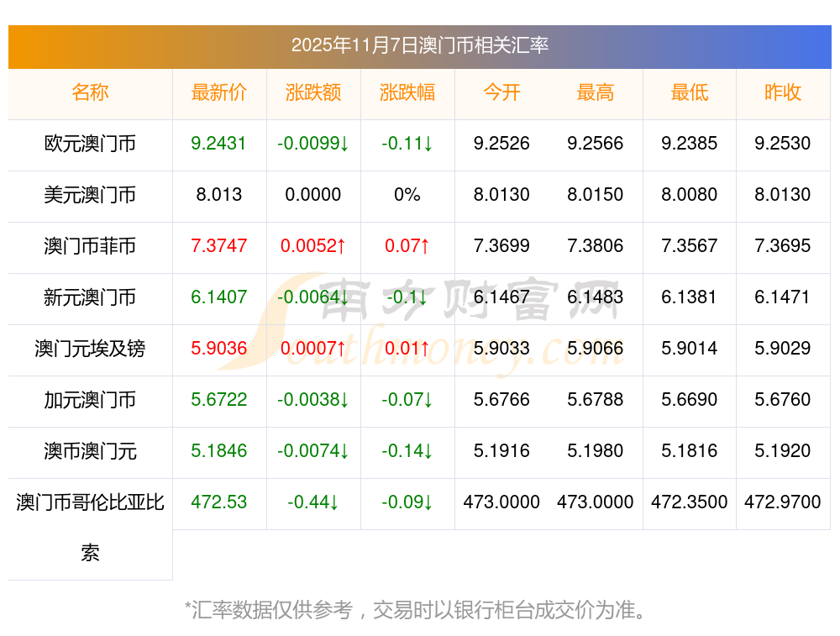Select latest price 472.53
This screenshot has width=840, height=636.
[218, 502]
